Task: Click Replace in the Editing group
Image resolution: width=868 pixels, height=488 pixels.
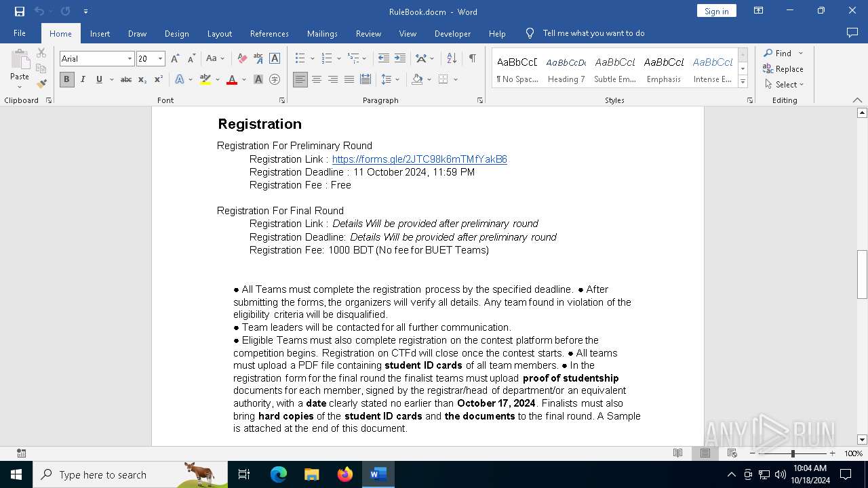Action: point(783,68)
